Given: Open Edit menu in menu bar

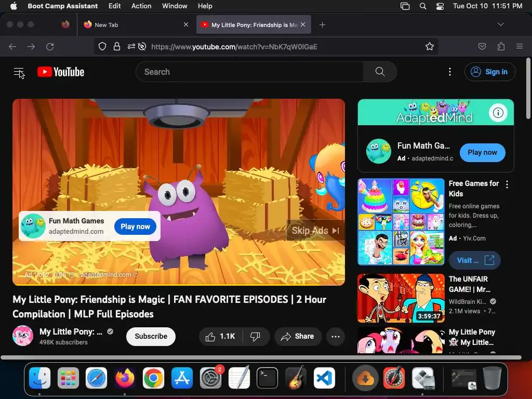Looking at the screenshot, I should 115,6.
